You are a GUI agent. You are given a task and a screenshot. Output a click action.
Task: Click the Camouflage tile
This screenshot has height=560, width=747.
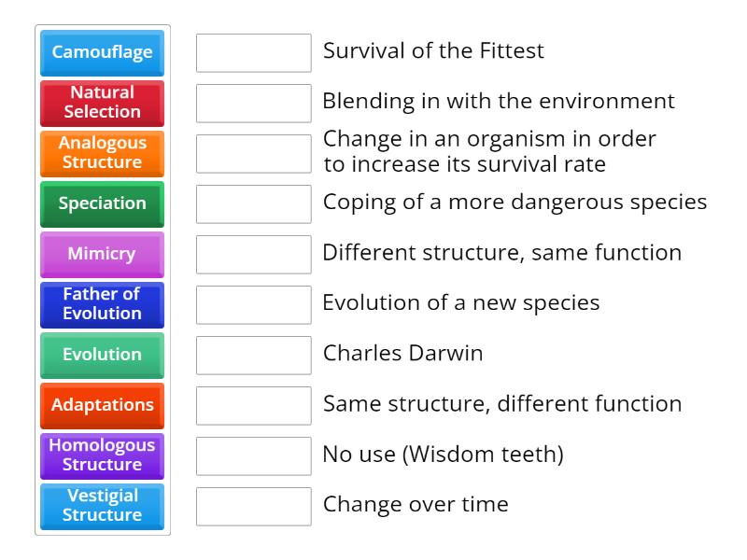click(102, 52)
